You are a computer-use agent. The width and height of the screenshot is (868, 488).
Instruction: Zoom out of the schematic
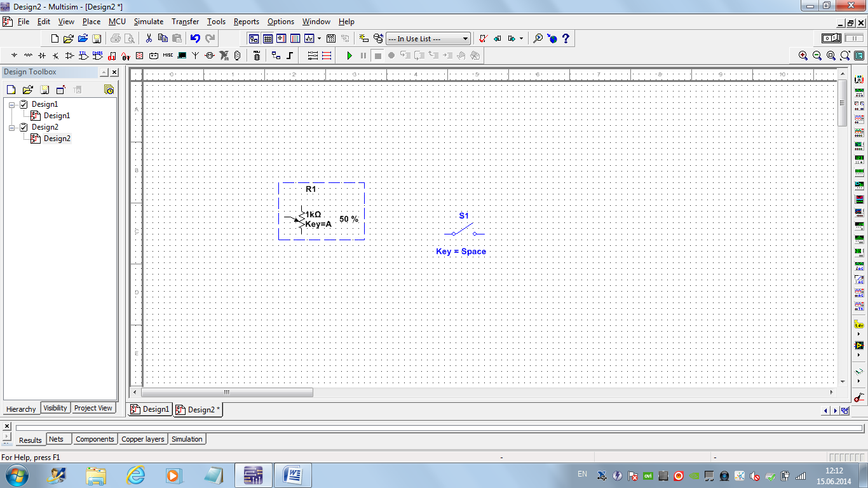click(817, 56)
